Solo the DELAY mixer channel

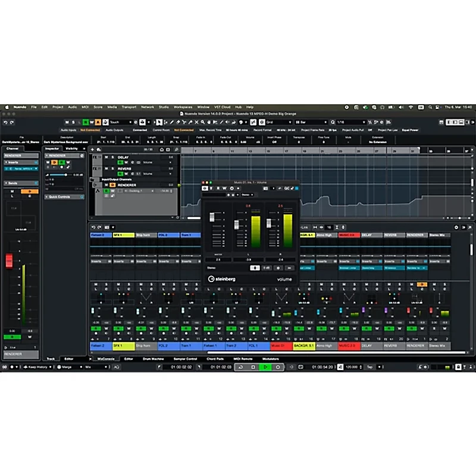pyautogui.click(x=377, y=284)
